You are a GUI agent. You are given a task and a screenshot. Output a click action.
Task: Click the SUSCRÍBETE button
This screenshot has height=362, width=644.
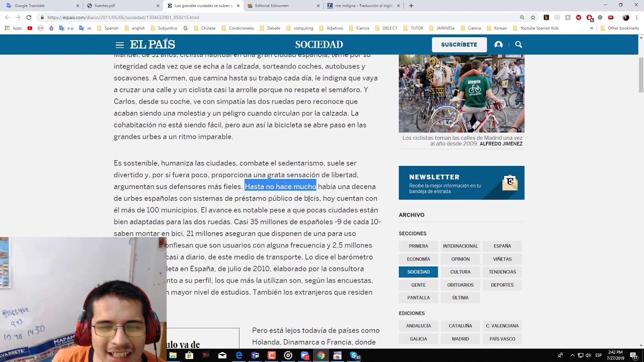point(459,45)
